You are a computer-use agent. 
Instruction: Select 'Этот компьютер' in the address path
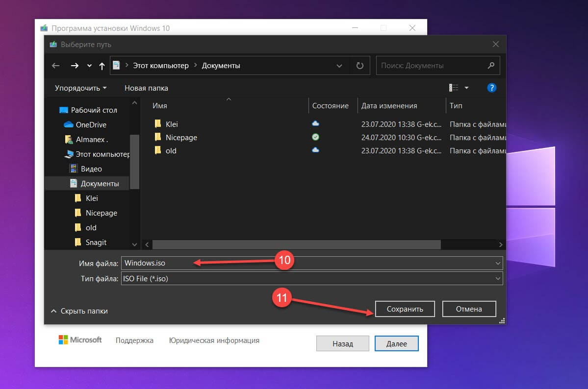coord(161,66)
